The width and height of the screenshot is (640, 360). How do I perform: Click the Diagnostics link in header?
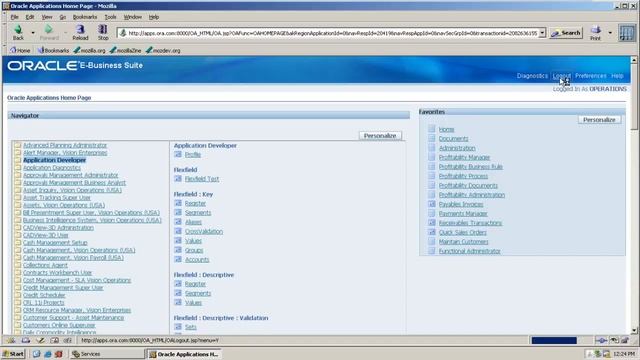tap(532, 76)
